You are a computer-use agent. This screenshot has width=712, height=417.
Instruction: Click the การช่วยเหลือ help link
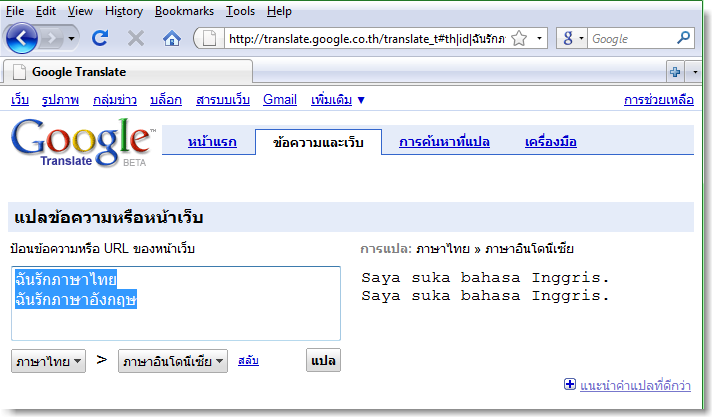(x=658, y=99)
